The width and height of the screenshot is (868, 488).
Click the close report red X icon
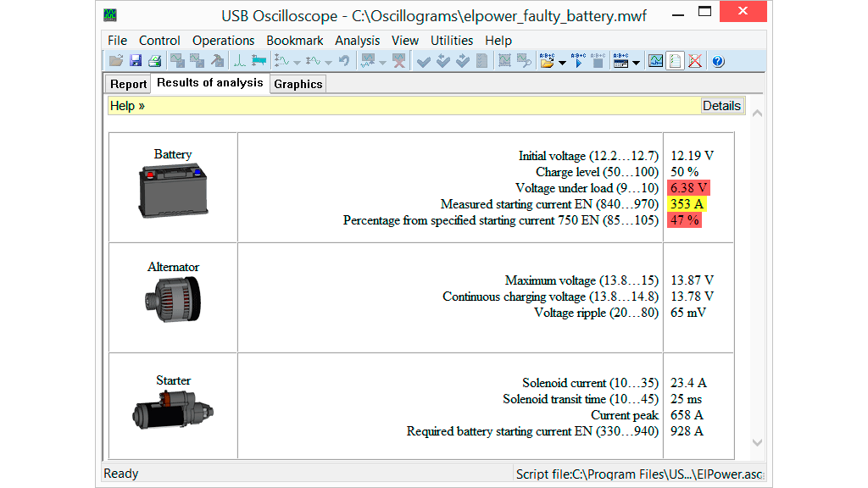pos(695,61)
